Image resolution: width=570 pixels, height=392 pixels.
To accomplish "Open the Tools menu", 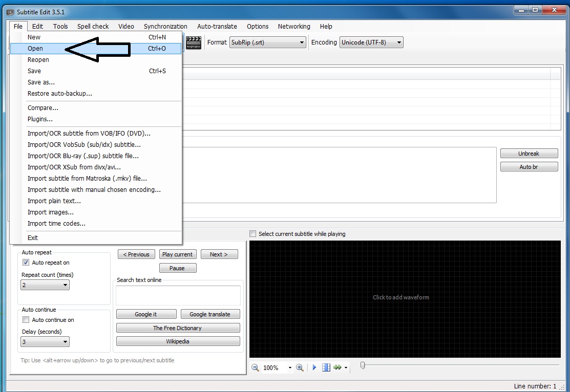I will 60,26.
